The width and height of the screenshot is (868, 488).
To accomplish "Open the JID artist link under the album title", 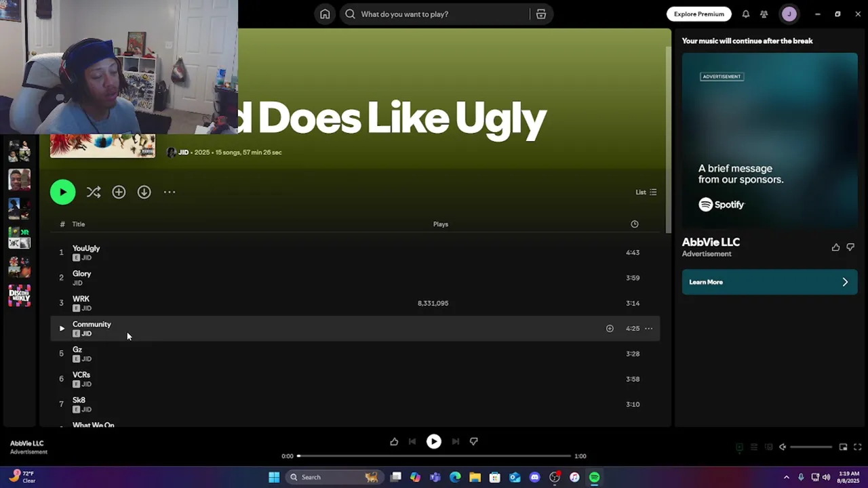I will tap(183, 152).
